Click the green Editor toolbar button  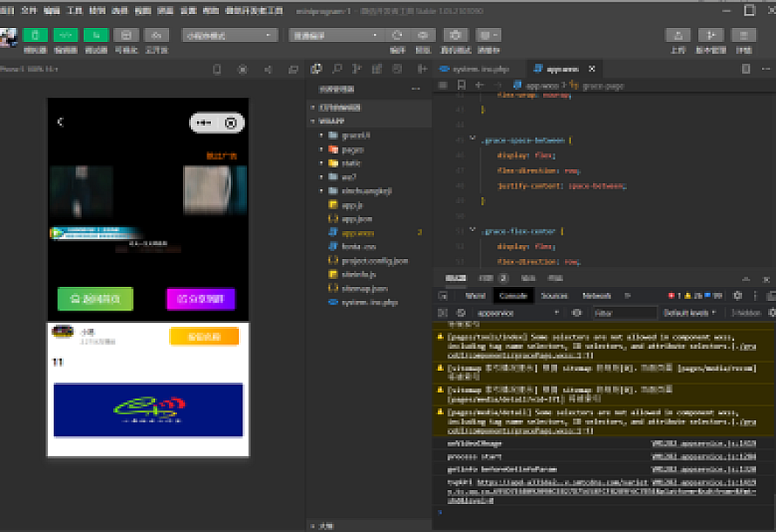(65, 35)
